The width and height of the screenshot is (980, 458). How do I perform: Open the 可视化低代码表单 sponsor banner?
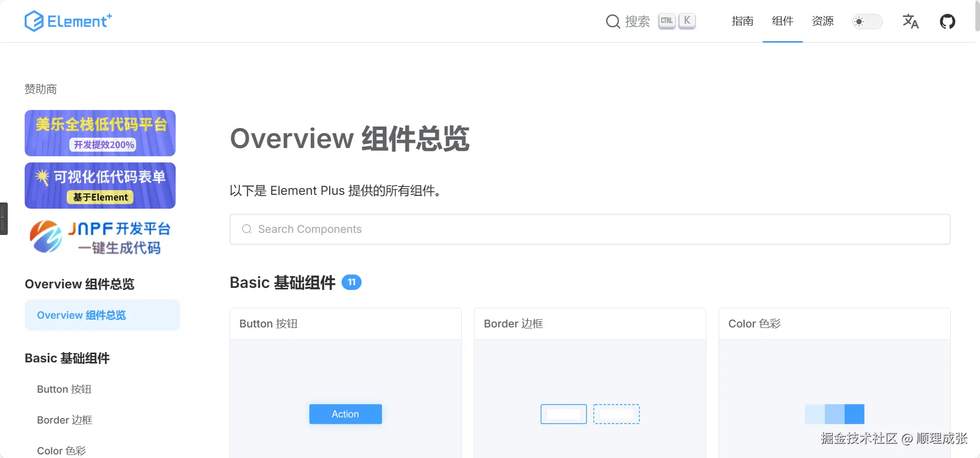coord(100,186)
